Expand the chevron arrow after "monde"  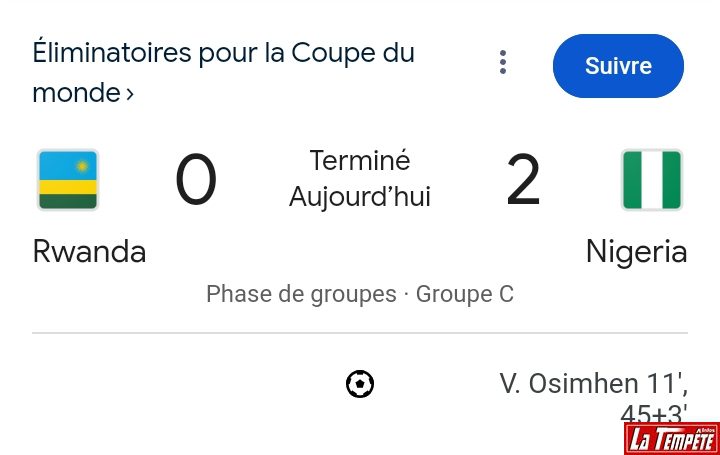(x=130, y=94)
